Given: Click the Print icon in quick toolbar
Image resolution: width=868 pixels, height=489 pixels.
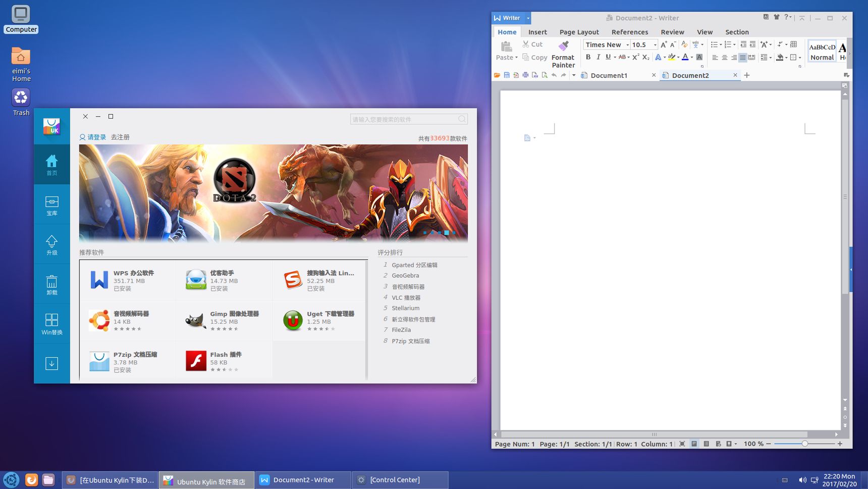Looking at the screenshot, I should pyautogui.click(x=525, y=75).
